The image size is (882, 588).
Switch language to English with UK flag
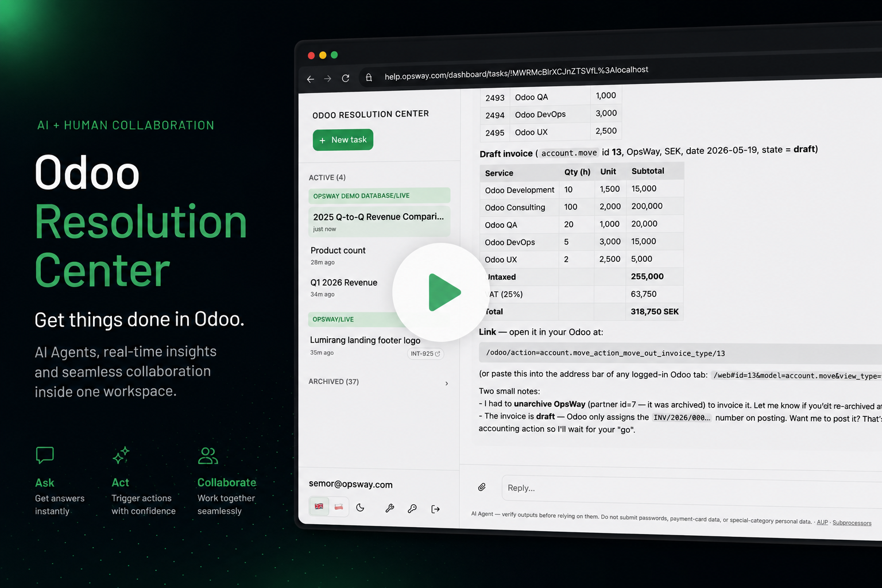coord(319,506)
